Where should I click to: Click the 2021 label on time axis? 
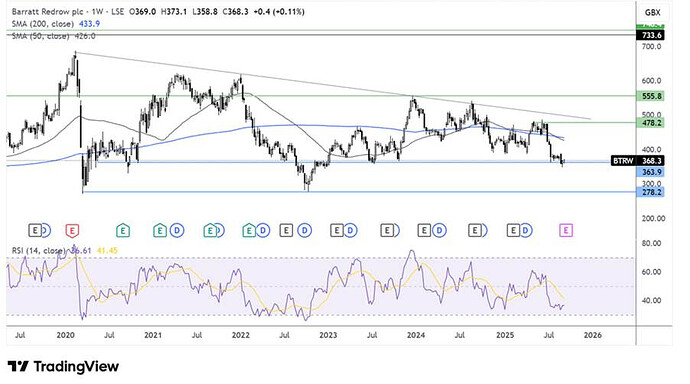pyautogui.click(x=153, y=335)
